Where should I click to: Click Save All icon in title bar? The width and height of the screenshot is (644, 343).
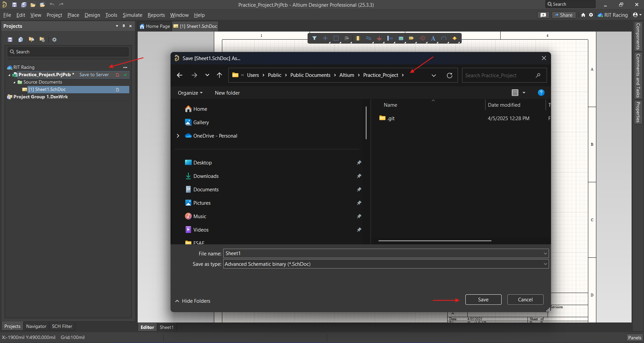(24, 5)
